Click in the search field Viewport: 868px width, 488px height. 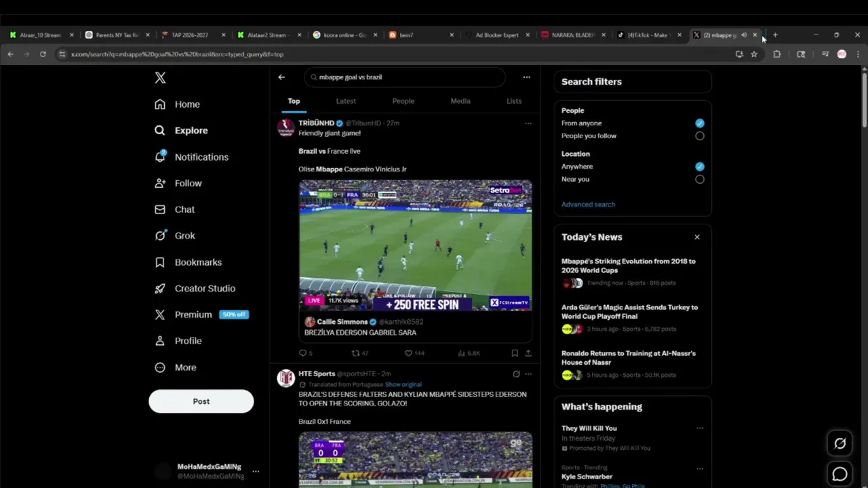[x=404, y=77]
